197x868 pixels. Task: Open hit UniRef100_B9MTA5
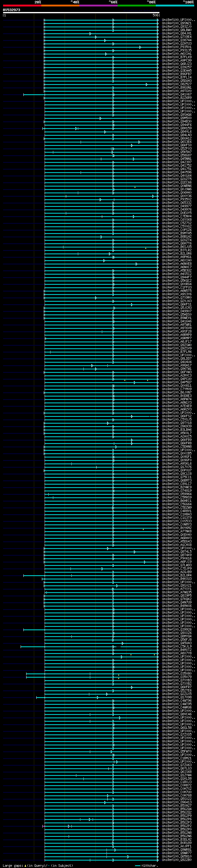177,233
